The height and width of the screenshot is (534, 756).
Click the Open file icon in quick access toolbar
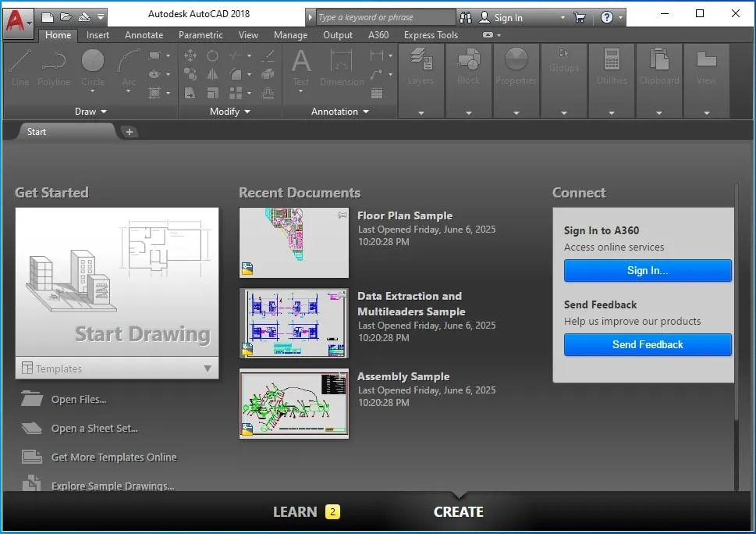[x=66, y=16]
